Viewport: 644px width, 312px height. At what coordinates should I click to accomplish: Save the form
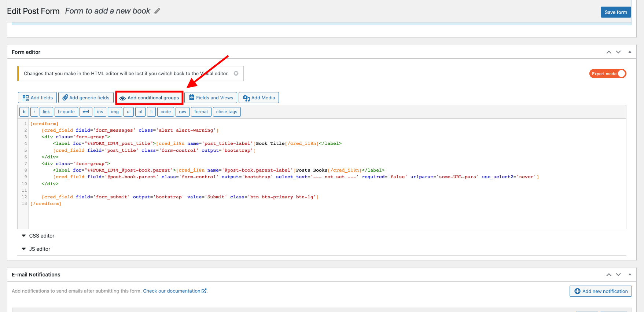click(616, 12)
